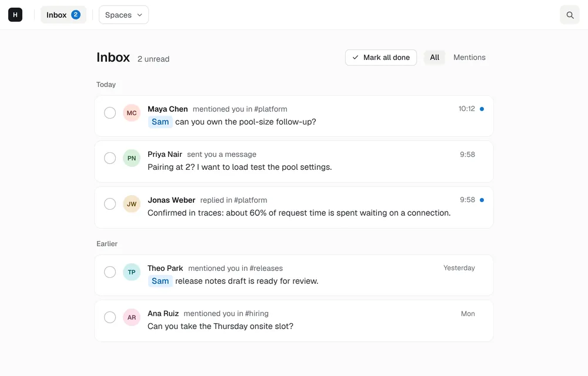
Task: Open Priya Nair's pairing message text
Action: [x=240, y=167]
